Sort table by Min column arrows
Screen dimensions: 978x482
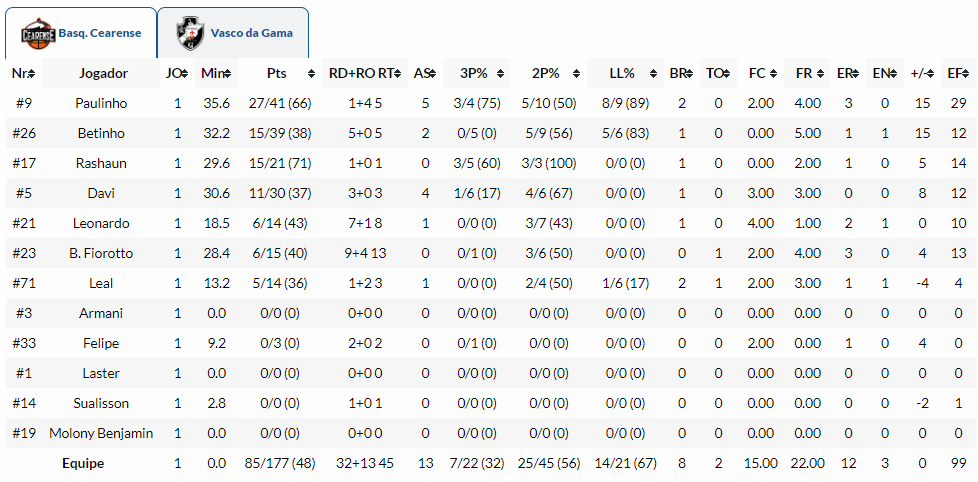(x=215, y=73)
